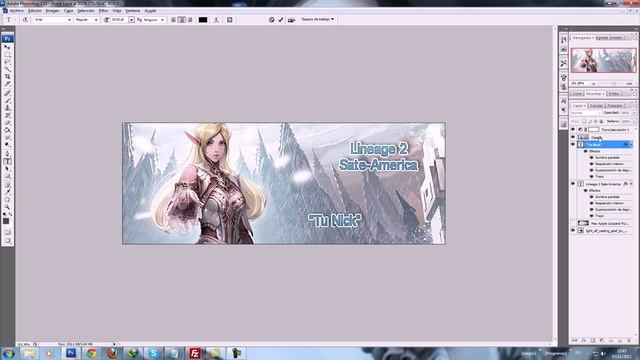Open the font size dropdown

(x=131, y=20)
